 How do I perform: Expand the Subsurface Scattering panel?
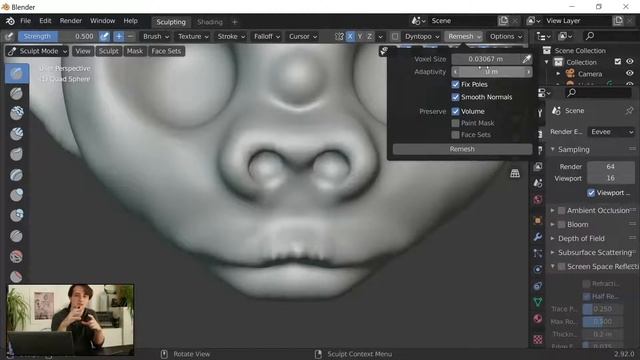594,253
